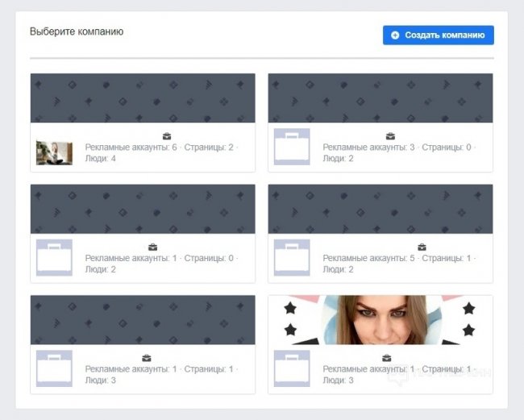Click briefcase icon above 3 advertising accounts text

point(390,136)
